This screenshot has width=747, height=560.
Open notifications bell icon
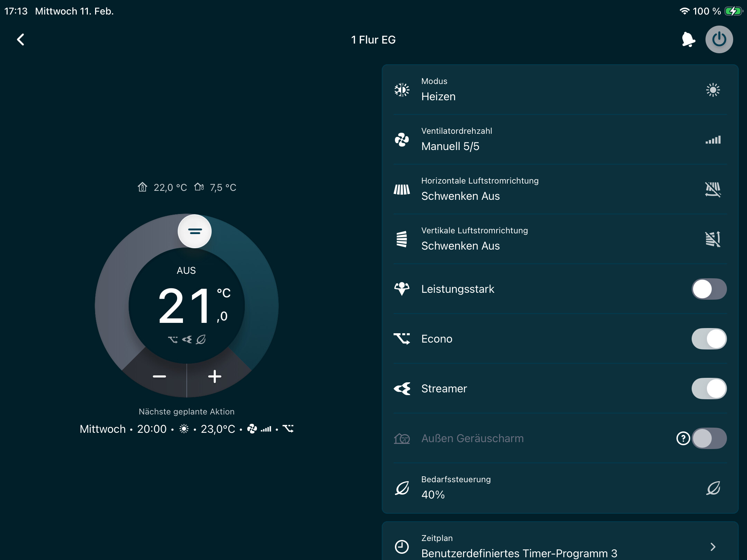pos(688,39)
